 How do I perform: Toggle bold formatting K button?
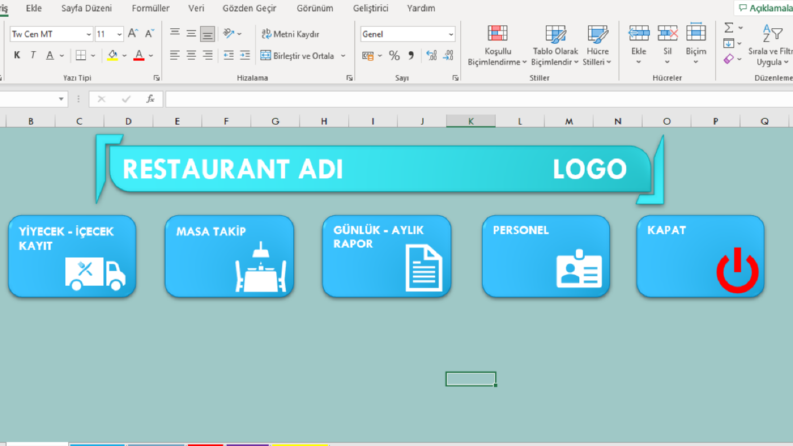pyautogui.click(x=17, y=55)
